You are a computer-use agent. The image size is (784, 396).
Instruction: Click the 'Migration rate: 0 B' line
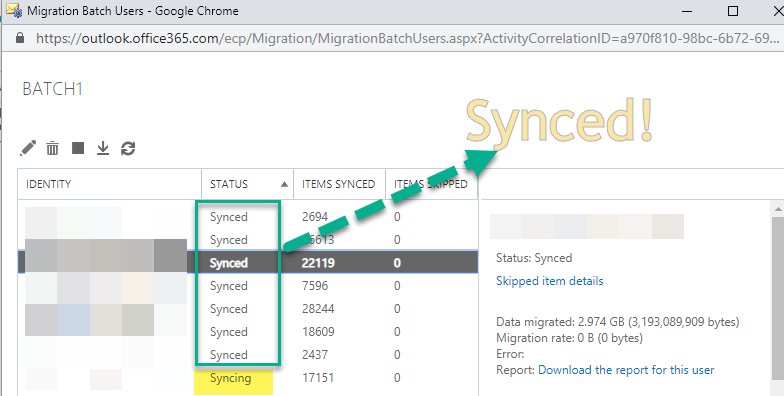(569, 338)
